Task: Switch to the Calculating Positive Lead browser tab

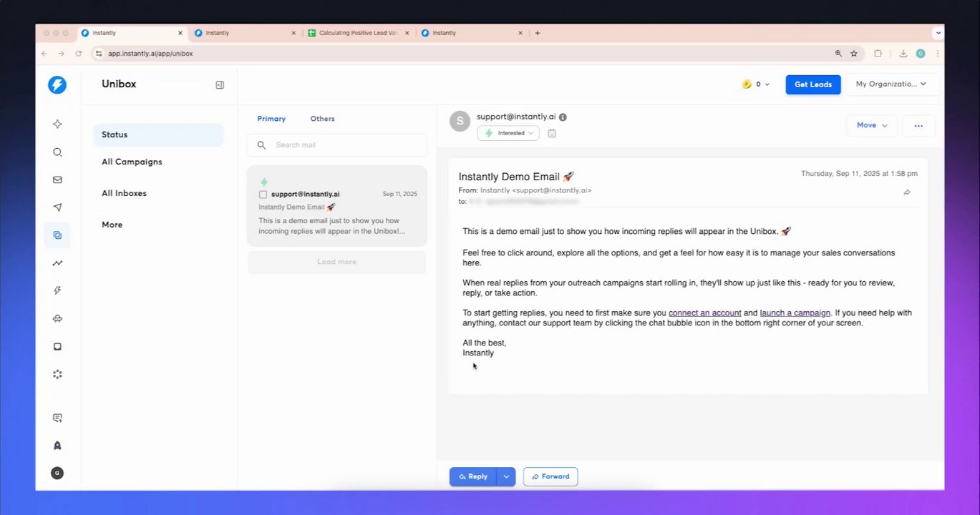Action: tap(358, 33)
